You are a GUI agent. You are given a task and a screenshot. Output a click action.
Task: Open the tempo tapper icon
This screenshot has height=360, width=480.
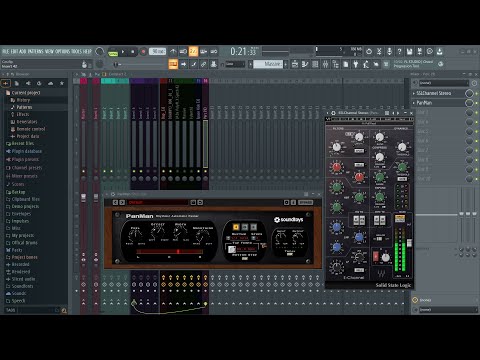366,64
